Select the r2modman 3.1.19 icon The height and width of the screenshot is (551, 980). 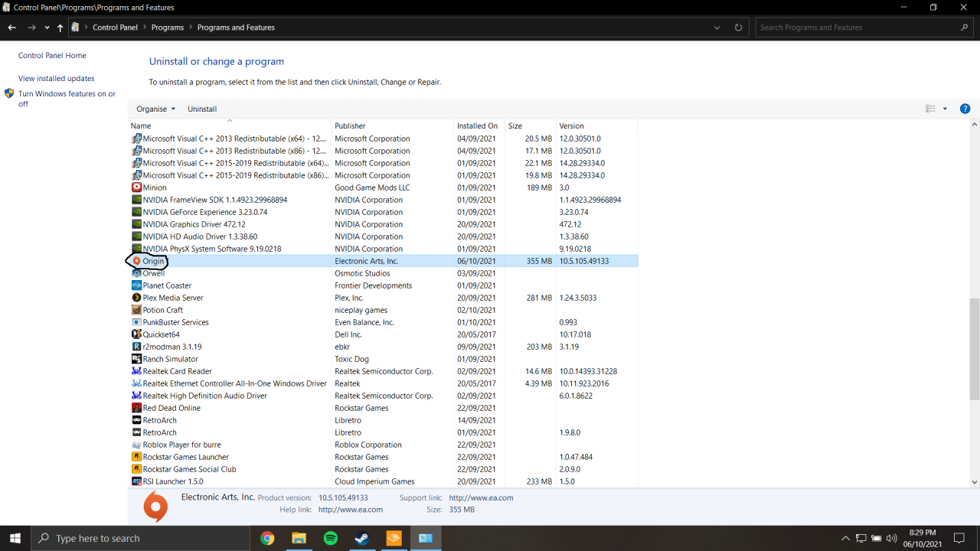click(x=136, y=347)
